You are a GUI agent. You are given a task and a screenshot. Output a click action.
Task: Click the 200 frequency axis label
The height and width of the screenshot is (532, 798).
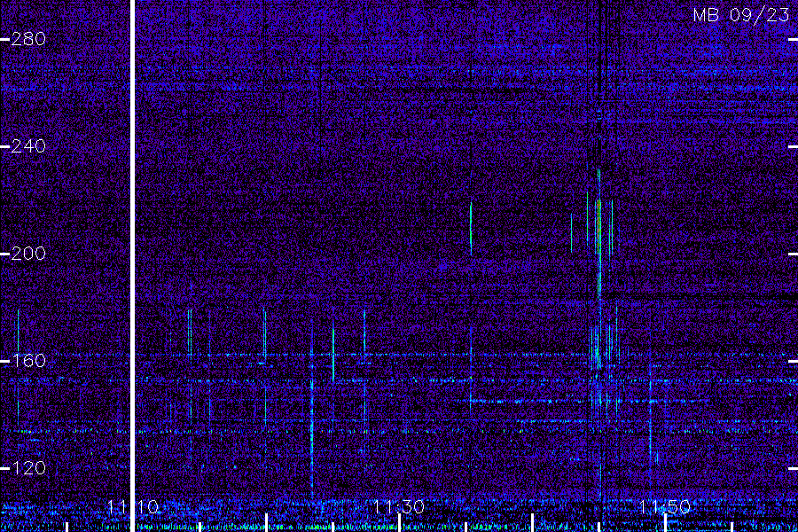(28, 254)
